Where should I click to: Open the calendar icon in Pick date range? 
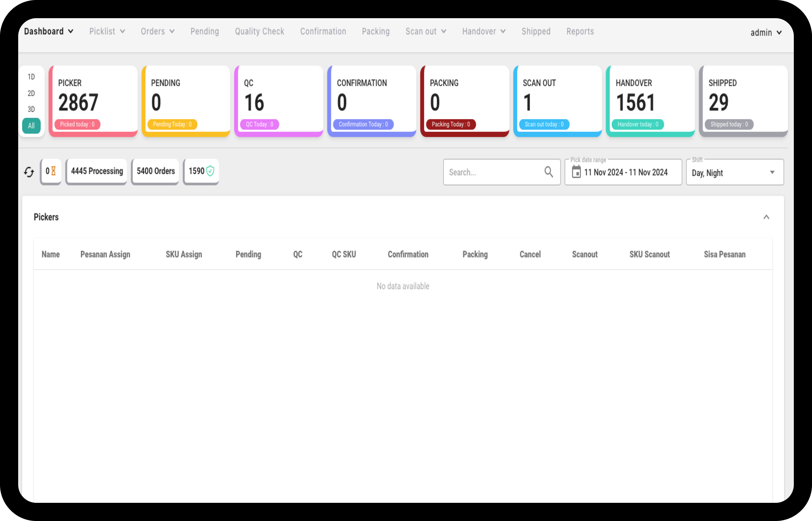click(x=576, y=172)
